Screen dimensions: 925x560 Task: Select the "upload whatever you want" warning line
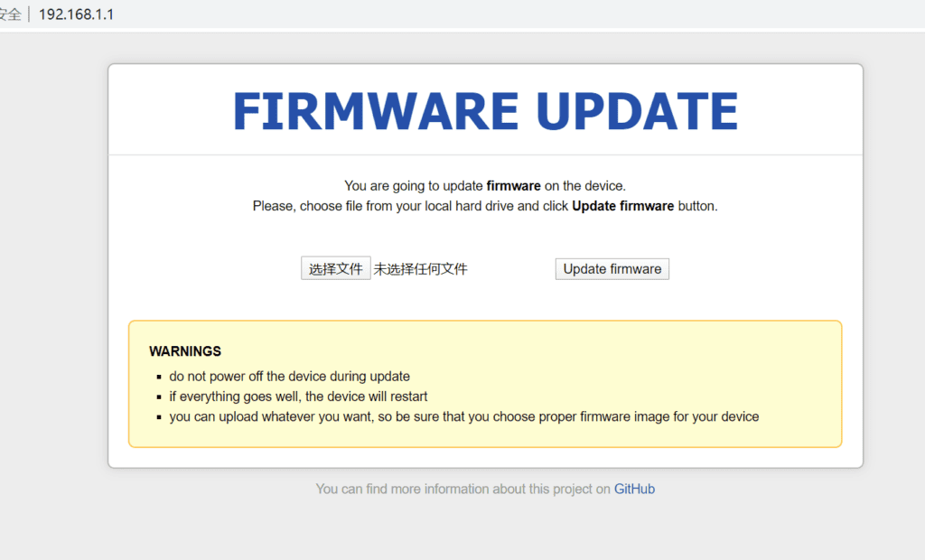pos(463,417)
